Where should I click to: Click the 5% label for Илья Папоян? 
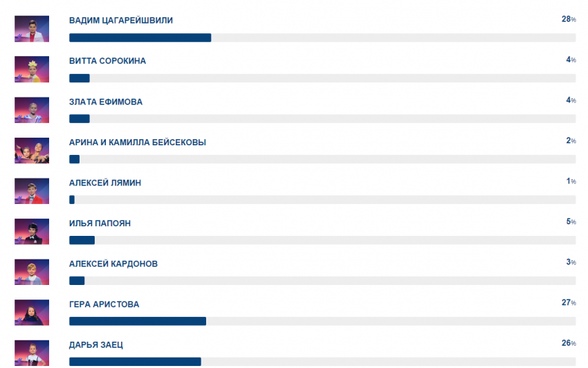click(571, 222)
